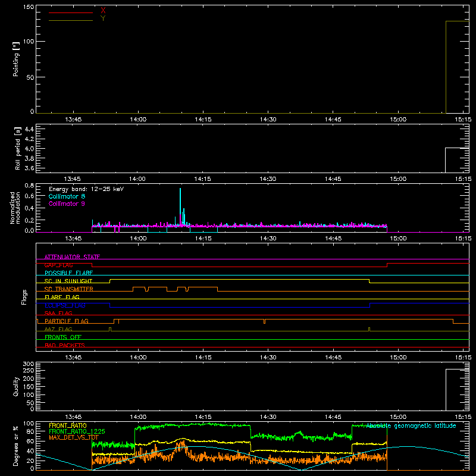Image resolution: width=476 pixels, height=476 pixels.
Task: Click the SC_TRANSMITTER flag label
Action: click(x=69, y=289)
